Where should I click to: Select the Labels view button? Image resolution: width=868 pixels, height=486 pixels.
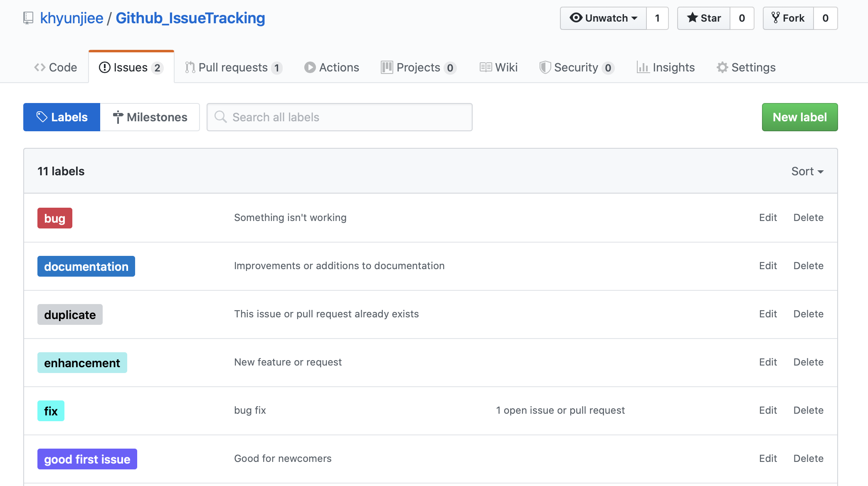[62, 117]
